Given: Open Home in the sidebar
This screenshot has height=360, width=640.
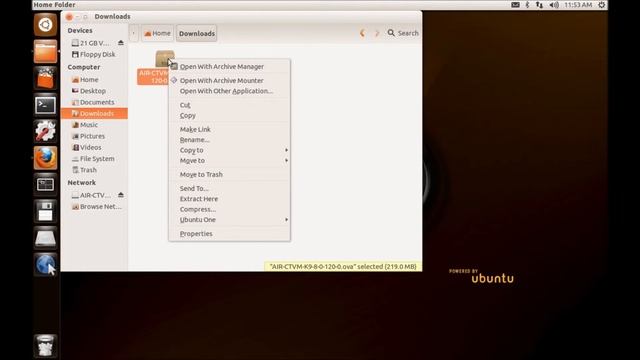Looking at the screenshot, I should (x=85, y=80).
